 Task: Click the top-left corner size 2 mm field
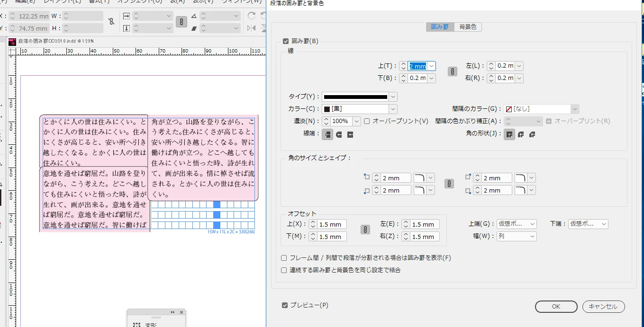click(396, 178)
